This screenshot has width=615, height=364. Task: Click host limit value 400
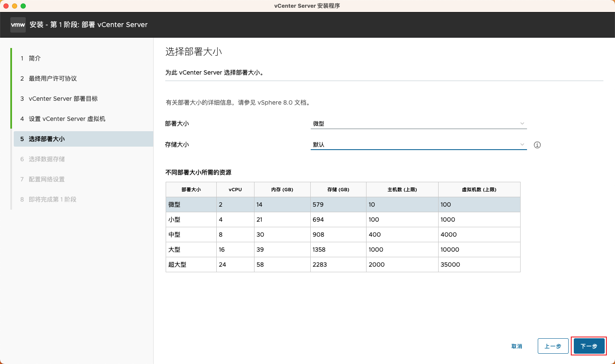coord(375,235)
